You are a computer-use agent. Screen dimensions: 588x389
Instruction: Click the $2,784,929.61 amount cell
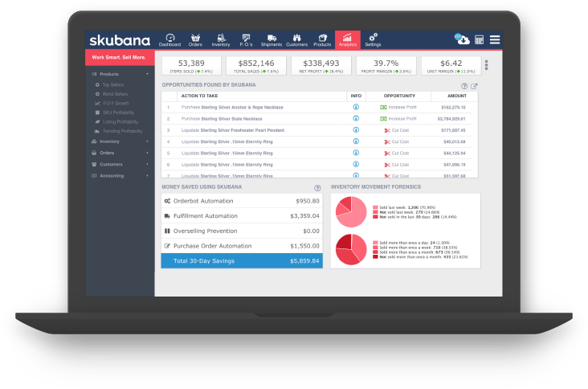[451, 119]
